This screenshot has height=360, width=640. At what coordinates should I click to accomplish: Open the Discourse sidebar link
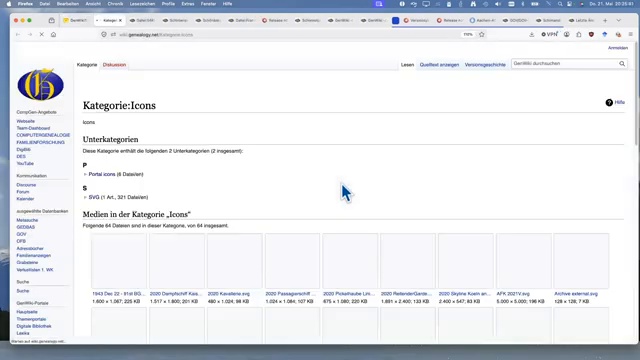[26, 185]
